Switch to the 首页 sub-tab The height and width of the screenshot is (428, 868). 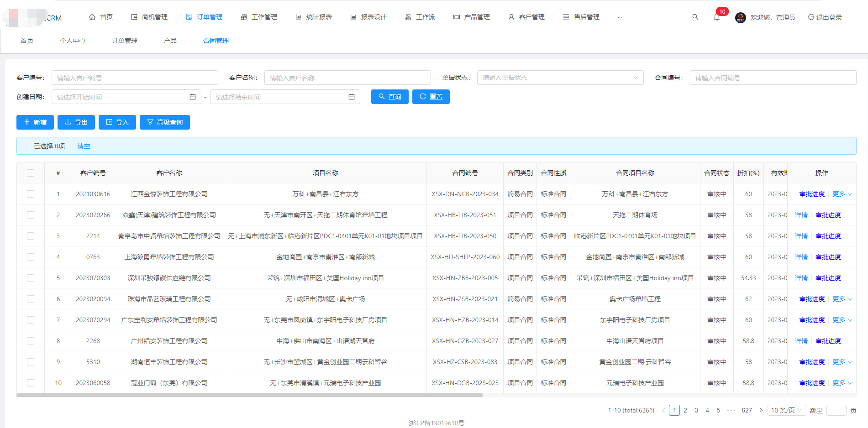(x=27, y=41)
